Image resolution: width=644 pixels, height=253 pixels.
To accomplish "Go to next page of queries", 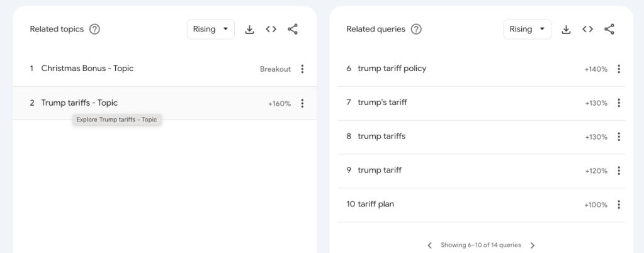I will pos(533,245).
